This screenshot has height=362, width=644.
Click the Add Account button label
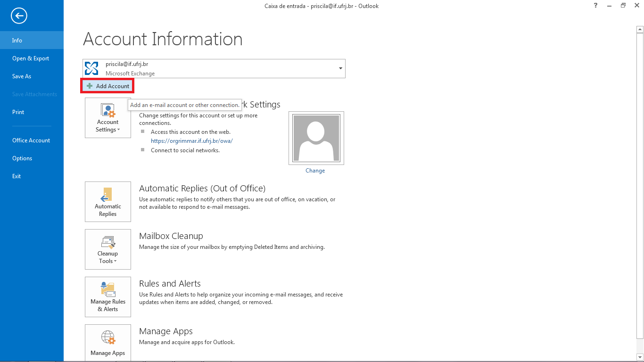(x=113, y=86)
